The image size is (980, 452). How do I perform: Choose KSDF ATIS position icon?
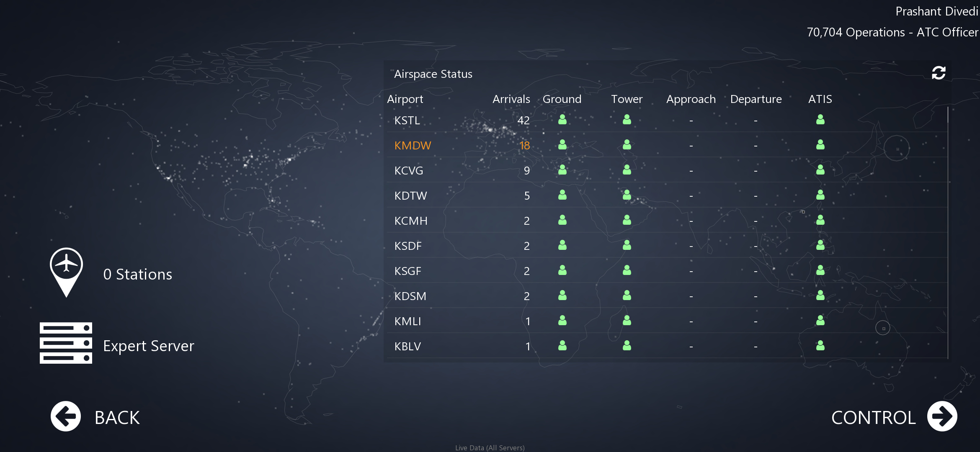click(x=820, y=245)
